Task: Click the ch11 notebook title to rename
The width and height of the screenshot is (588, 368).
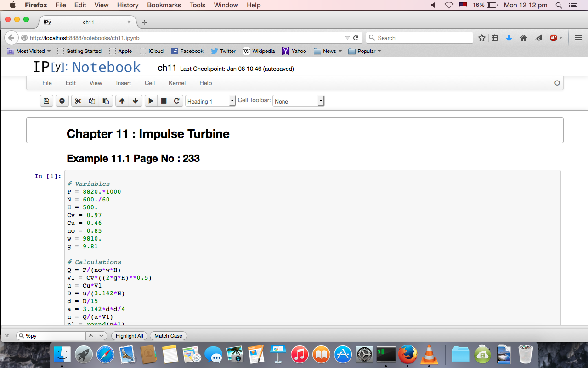Action: [x=167, y=68]
